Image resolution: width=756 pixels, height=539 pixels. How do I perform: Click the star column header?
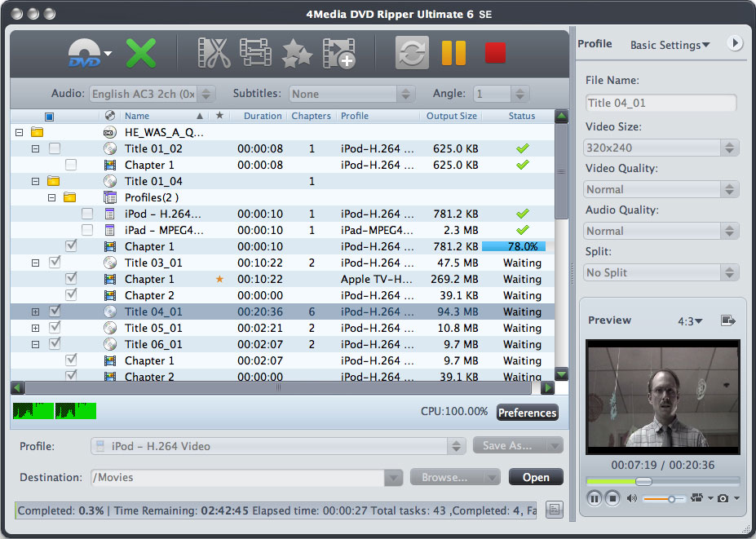point(219,116)
